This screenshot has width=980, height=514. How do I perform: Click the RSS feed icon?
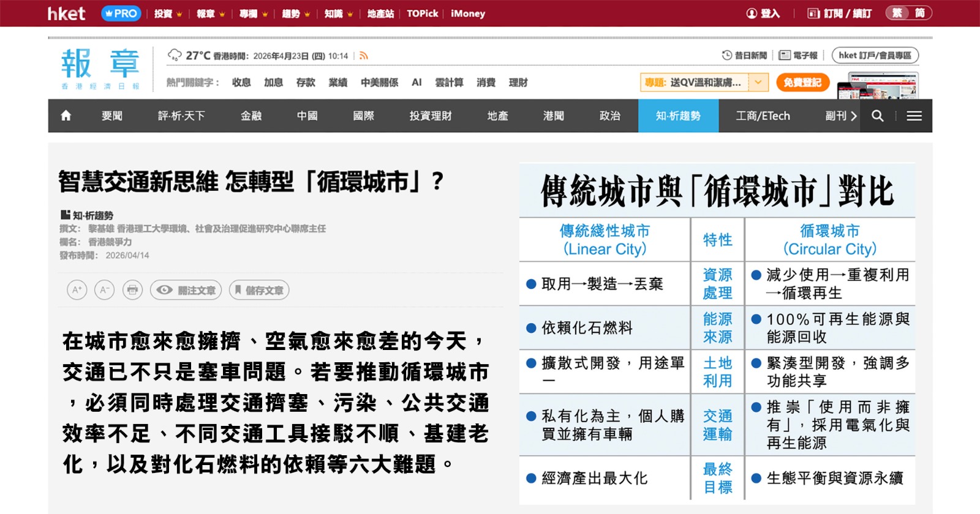click(x=364, y=56)
